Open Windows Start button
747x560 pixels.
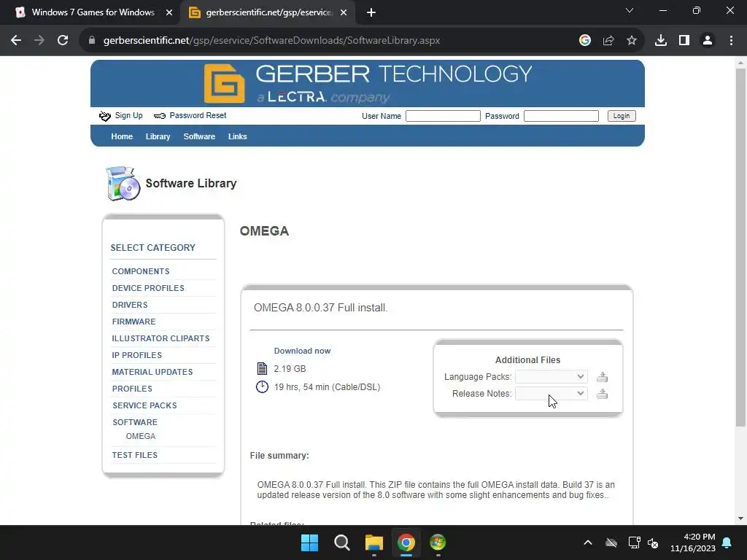[309, 542]
